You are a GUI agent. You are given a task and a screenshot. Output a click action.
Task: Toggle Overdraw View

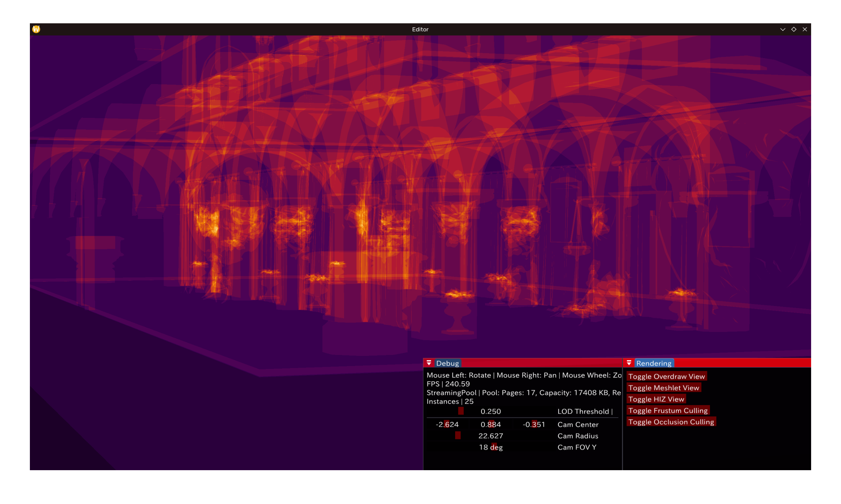tap(666, 376)
